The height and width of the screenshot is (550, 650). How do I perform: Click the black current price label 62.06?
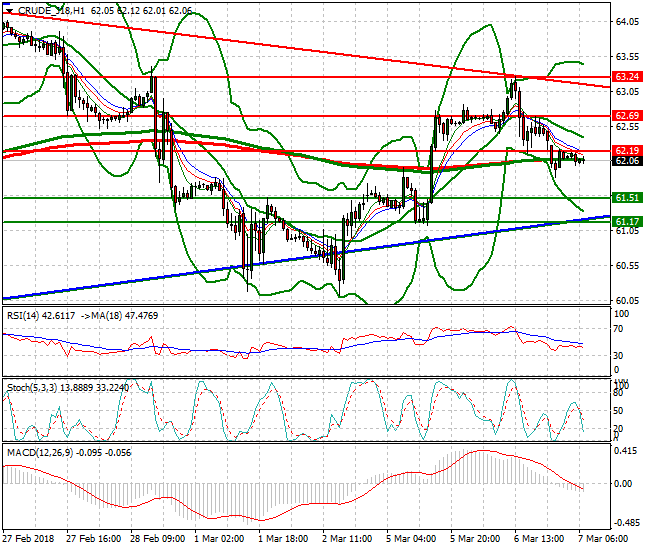[x=628, y=161]
